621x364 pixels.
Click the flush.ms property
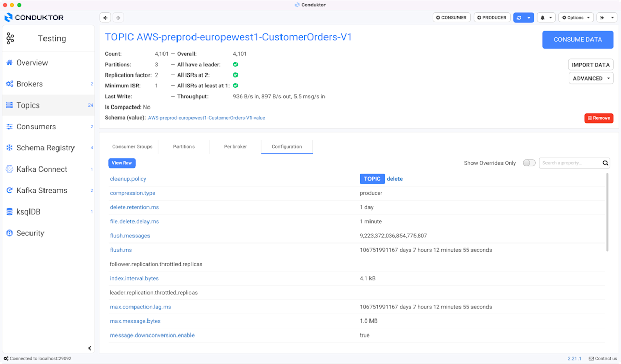point(121,250)
